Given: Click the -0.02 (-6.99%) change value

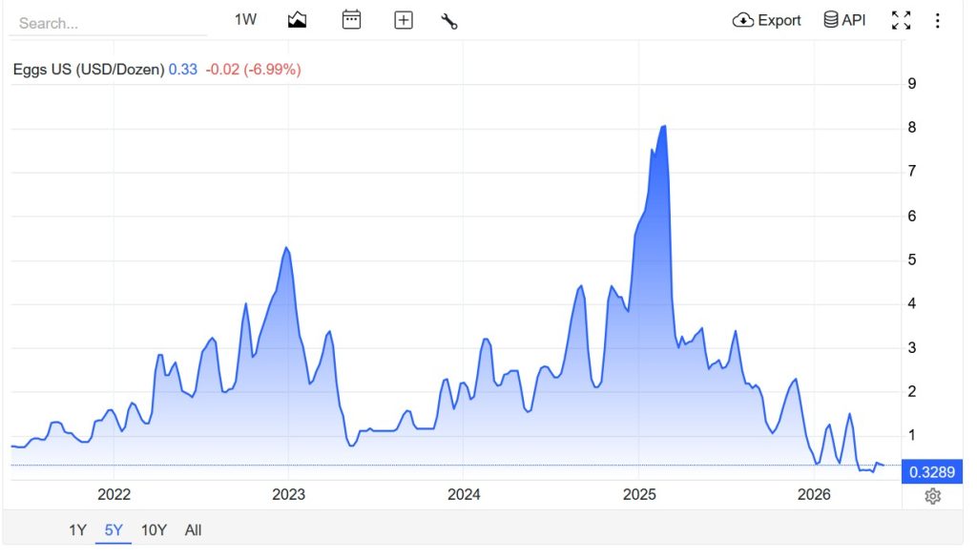Looking at the screenshot, I should (253, 69).
